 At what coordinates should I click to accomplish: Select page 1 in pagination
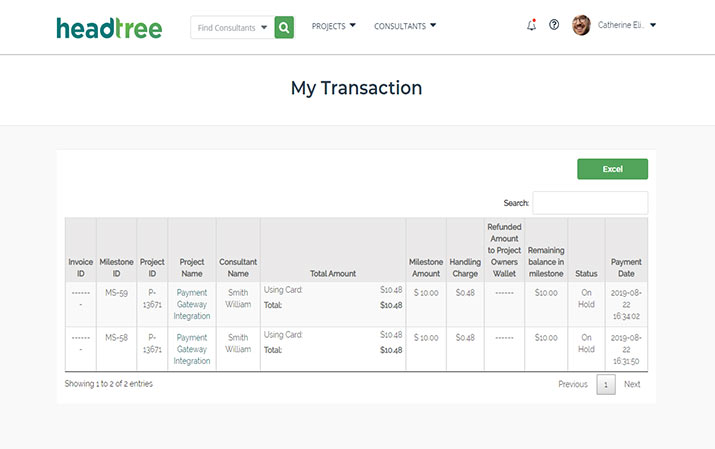point(606,384)
